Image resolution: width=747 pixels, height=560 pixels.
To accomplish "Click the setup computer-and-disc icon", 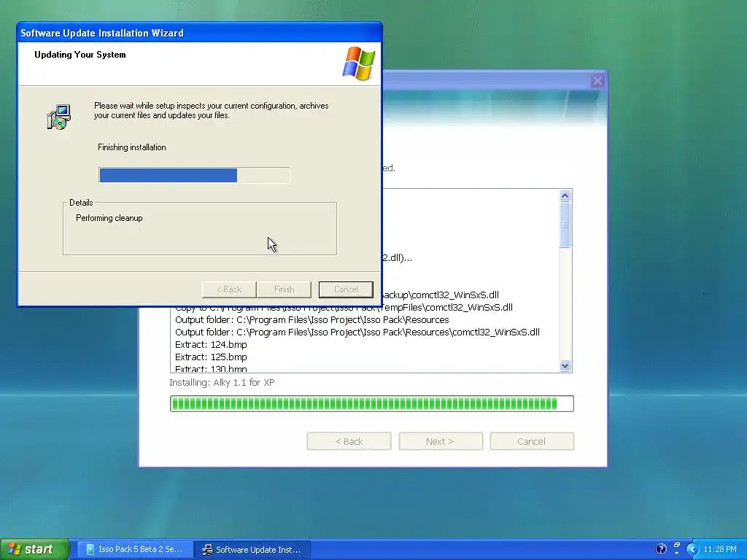I will [x=59, y=117].
